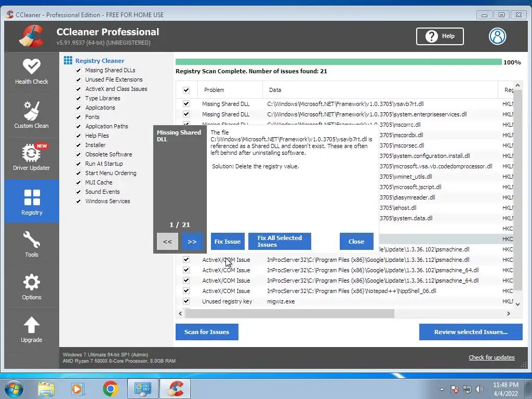Switch to CCleaner taskbar button
The image size is (532, 399).
coord(175,389)
